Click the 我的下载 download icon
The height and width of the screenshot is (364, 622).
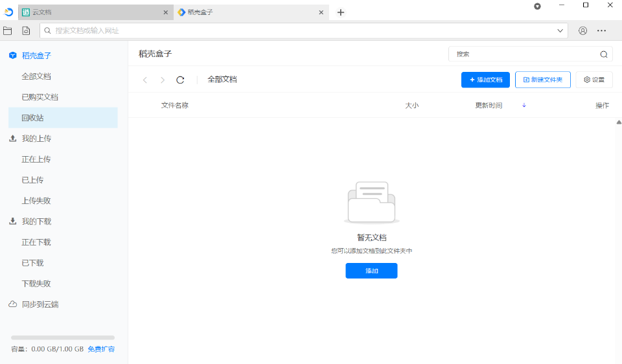13,221
